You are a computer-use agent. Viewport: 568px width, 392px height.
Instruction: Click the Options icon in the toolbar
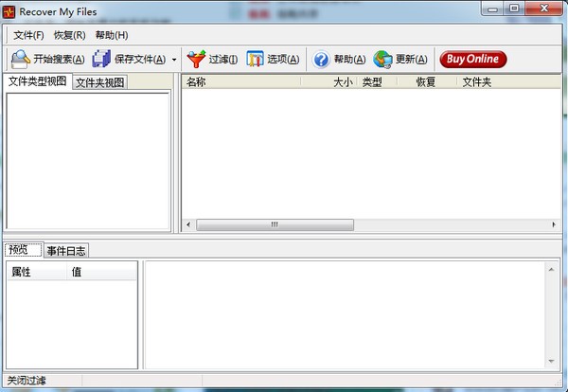(255, 59)
